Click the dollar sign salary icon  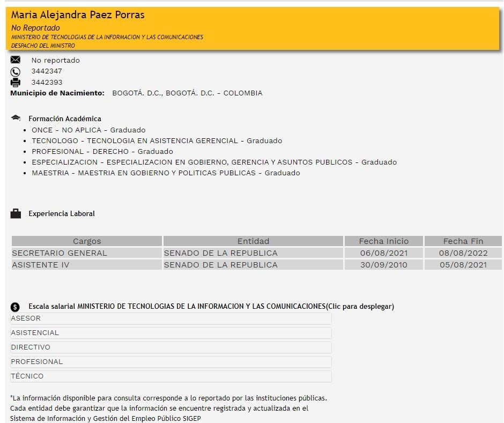16,307
